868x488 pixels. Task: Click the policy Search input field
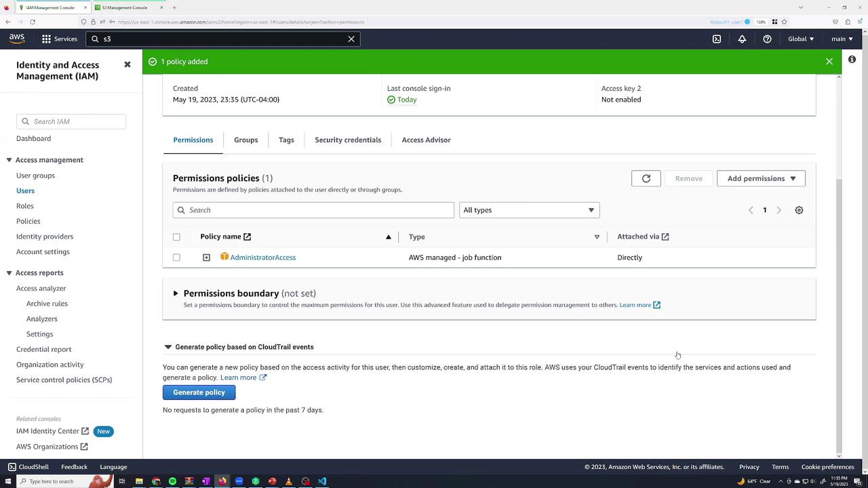click(x=313, y=210)
